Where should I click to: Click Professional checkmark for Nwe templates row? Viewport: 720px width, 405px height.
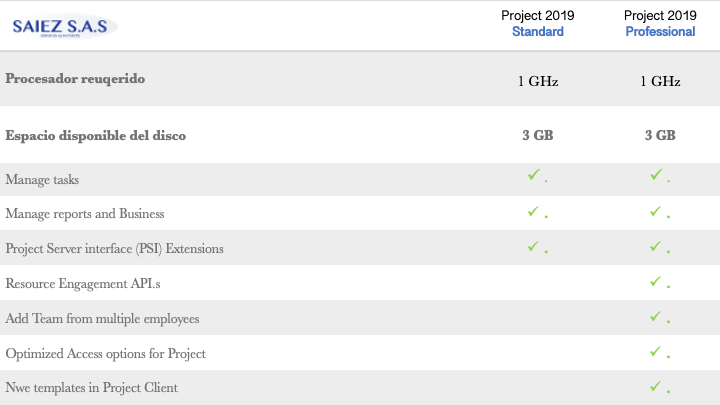point(656,385)
